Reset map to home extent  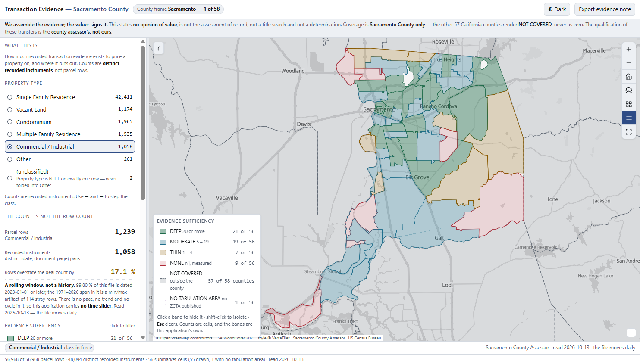click(x=629, y=77)
